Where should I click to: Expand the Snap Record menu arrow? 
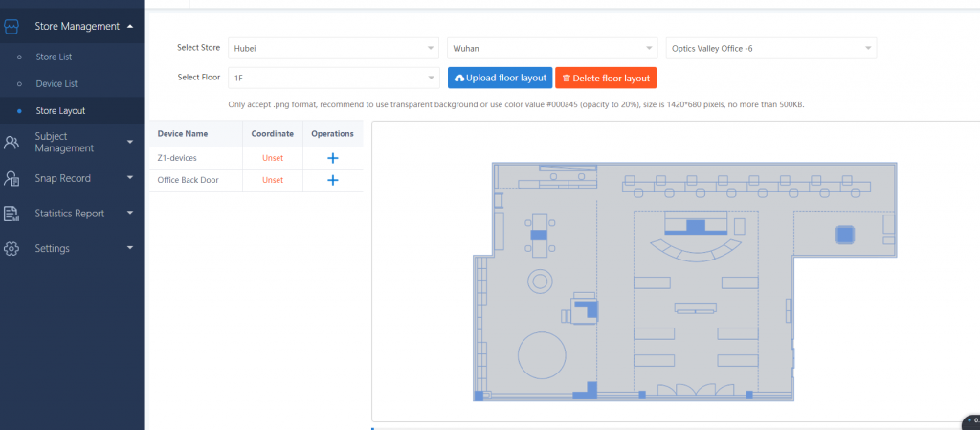(129, 178)
